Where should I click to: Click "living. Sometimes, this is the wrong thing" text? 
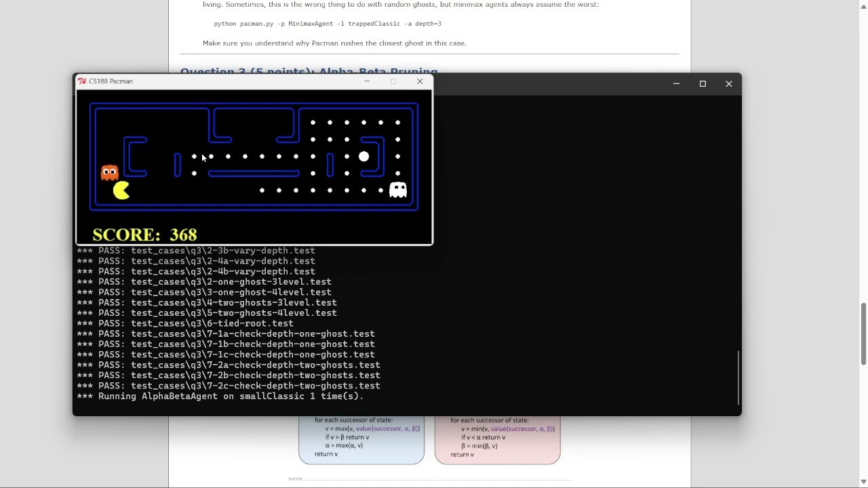point(401,5)
